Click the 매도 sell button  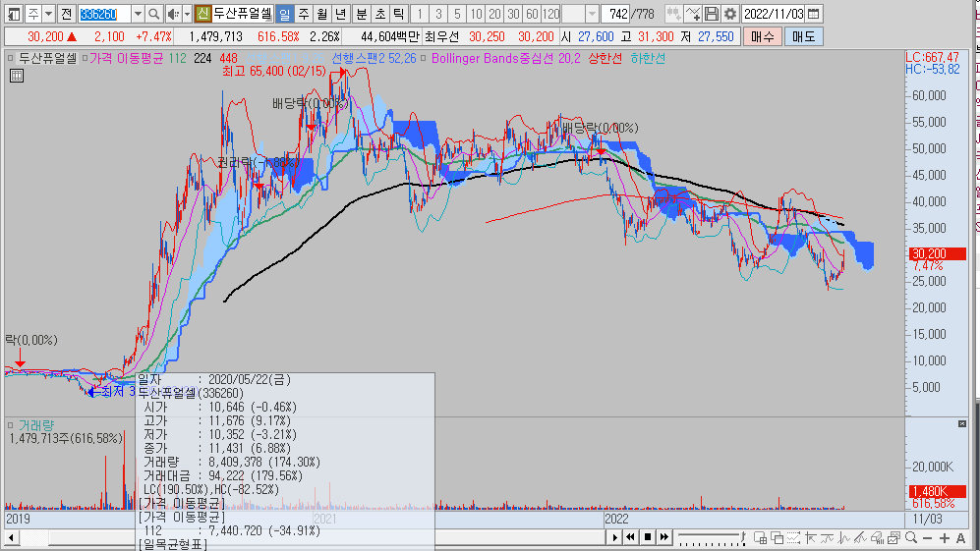pos(803,37)
